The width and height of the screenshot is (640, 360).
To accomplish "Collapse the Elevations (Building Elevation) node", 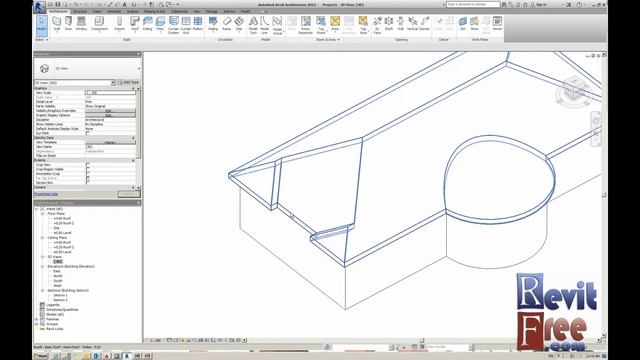I will (x=42, y=267).
